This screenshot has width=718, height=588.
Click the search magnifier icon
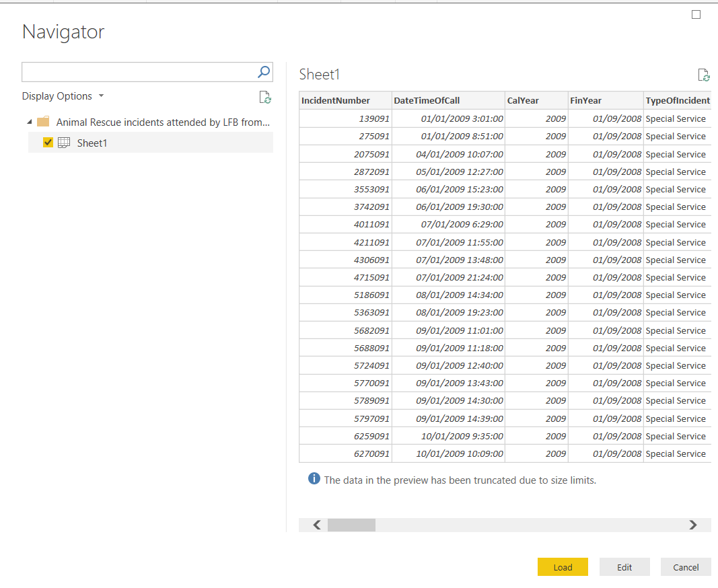(x=262, y=72)
